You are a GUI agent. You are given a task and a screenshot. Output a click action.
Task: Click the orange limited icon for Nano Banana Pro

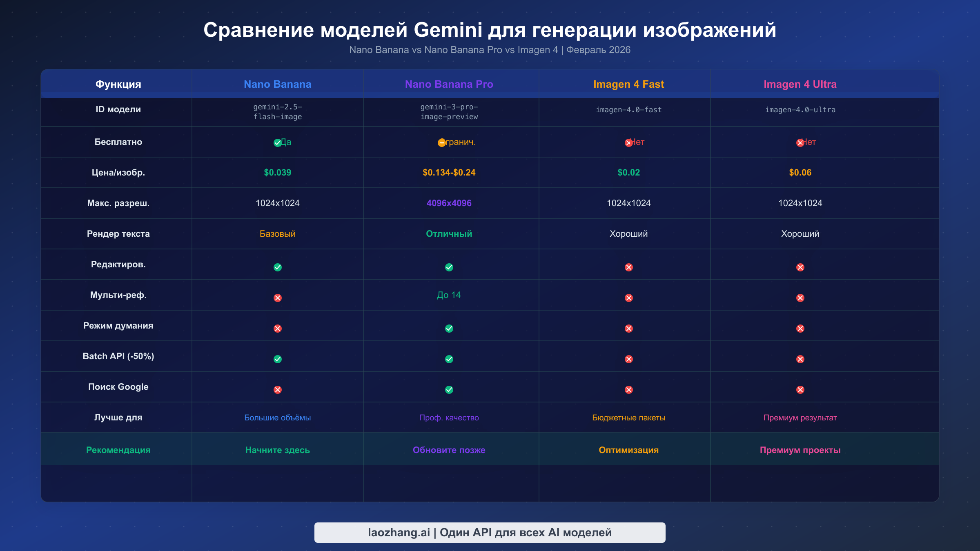[x=441, y=142]
